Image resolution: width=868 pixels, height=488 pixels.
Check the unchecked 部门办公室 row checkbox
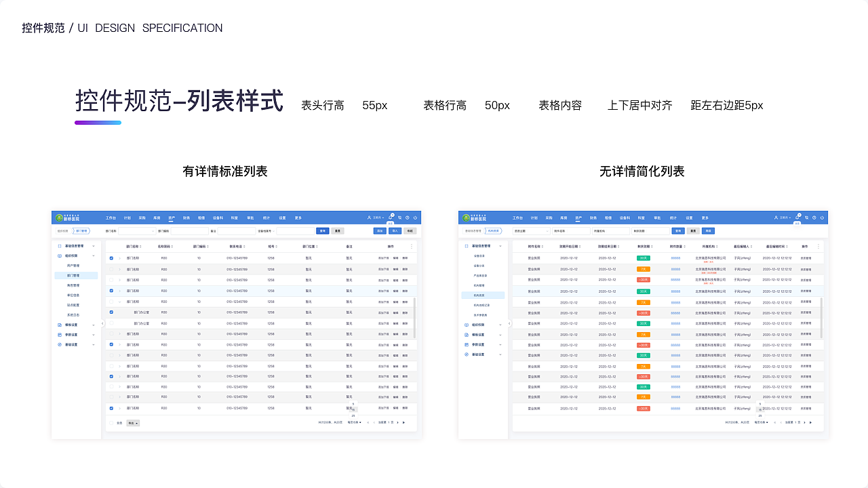pos(111,323)
